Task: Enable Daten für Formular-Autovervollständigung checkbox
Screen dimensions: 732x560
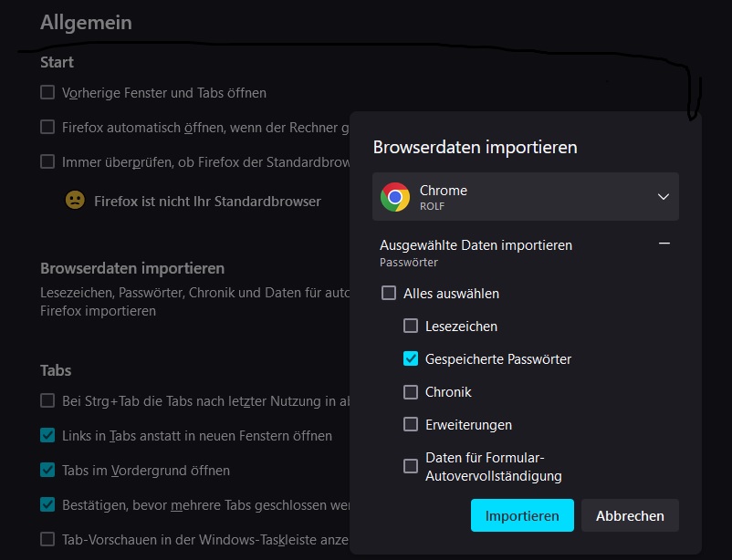Action: [x=411, y=466]
